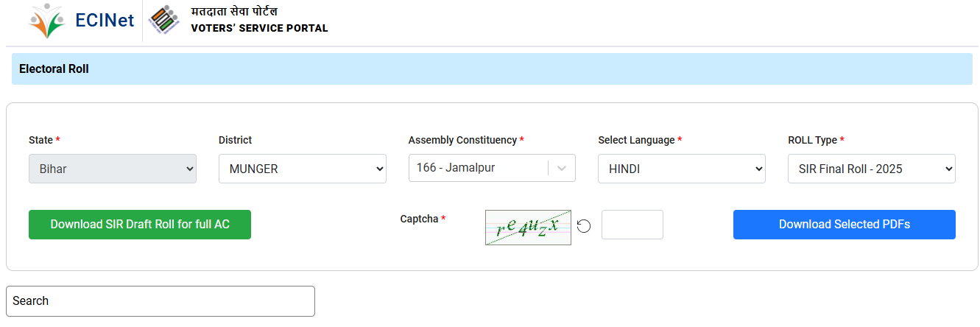Click the ECINet people logo icon
The width and height of the screenshot is (980, 327).
(x=47, y=21)
